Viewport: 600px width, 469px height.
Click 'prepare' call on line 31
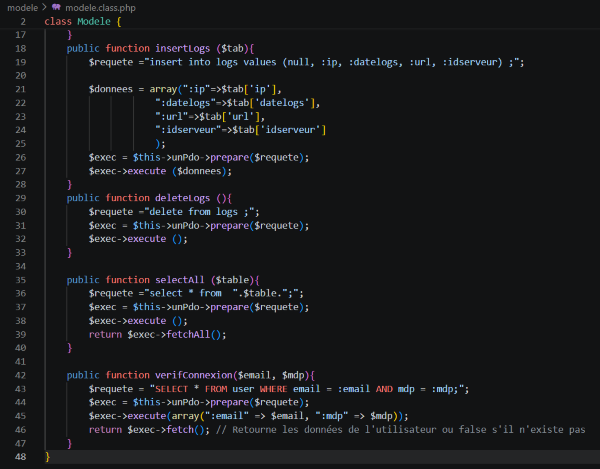230,226
